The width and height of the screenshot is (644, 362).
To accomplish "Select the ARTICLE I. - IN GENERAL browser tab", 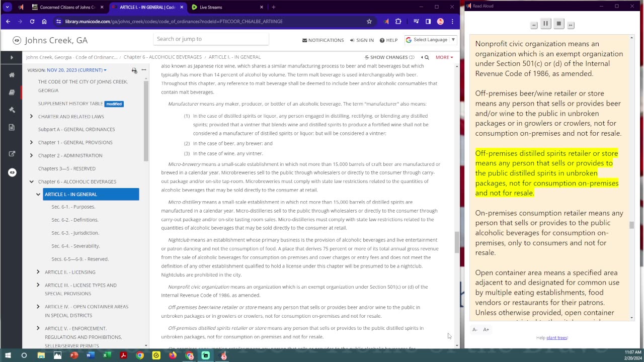I will 147,7.
